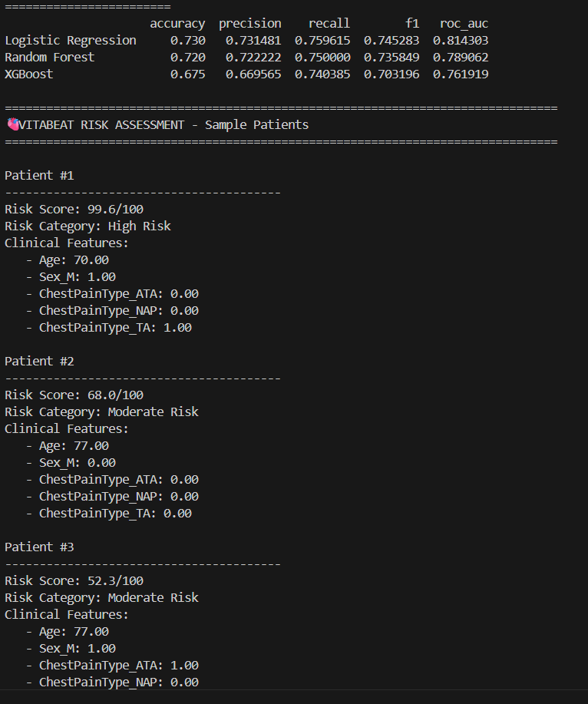Click precision value 0.669565
The width and height of the screenshot is (588, 704).
[x=253, y=74]
